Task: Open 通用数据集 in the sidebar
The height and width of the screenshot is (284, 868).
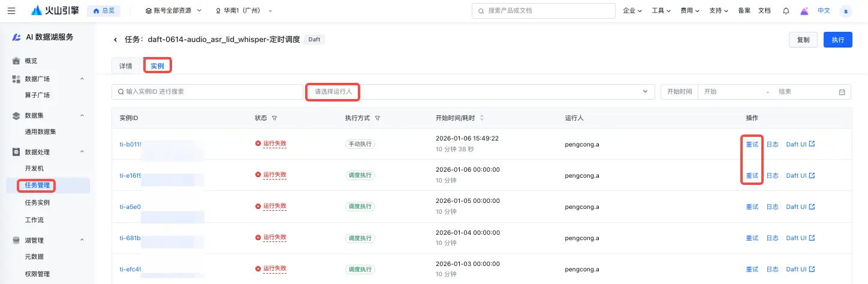Action: pyautogui.click(x=40, y=131)
